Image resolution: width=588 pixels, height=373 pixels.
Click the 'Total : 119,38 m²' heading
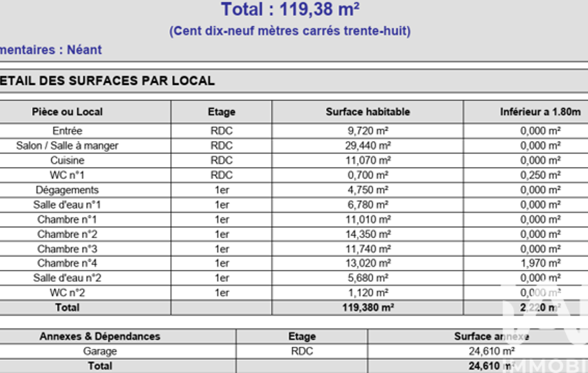point(290,10)
